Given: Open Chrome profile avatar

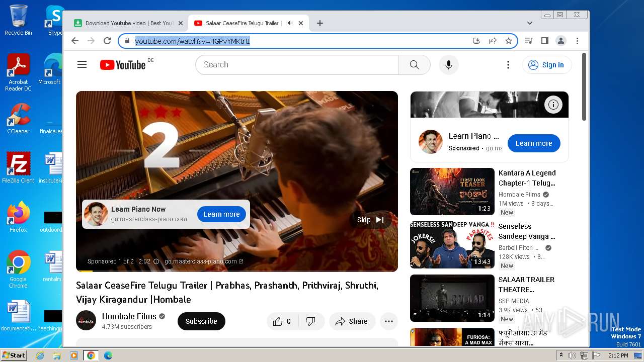Looking at the screenshot, I should [561, 41].
